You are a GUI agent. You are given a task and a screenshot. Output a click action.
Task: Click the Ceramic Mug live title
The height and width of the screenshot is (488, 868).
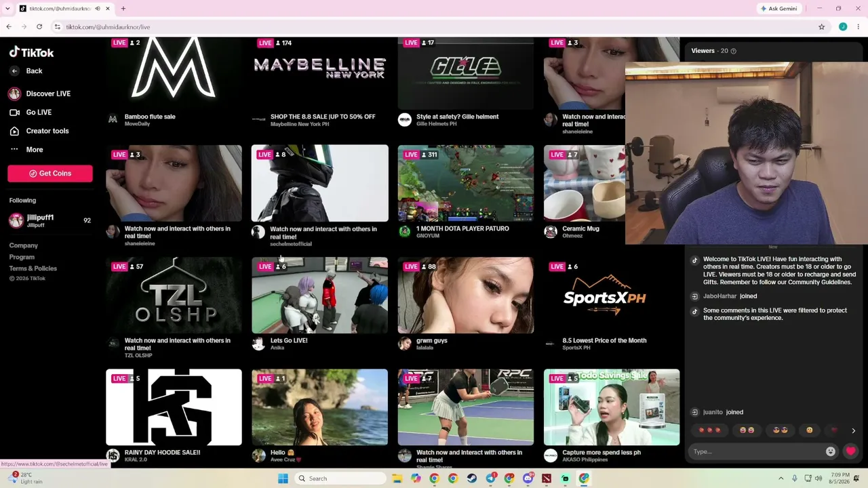[580, 229]
